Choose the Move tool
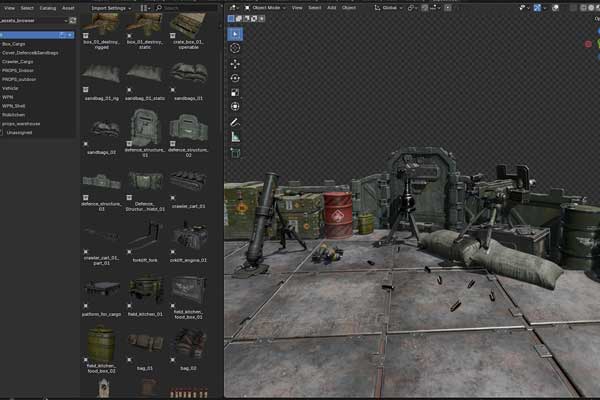Viewport: 600px width, 400px height. (x=235, y=64)
